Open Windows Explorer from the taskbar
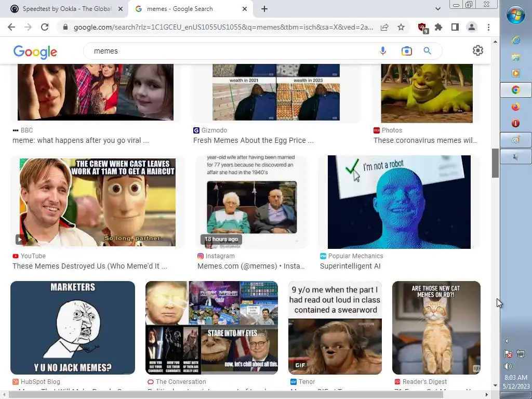The image size is (532, 399). point(516,57)
